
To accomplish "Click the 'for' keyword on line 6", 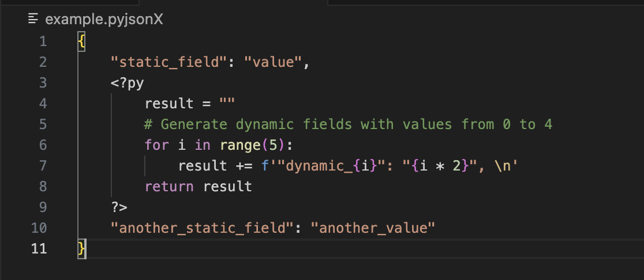I will (x=156, y=145).
